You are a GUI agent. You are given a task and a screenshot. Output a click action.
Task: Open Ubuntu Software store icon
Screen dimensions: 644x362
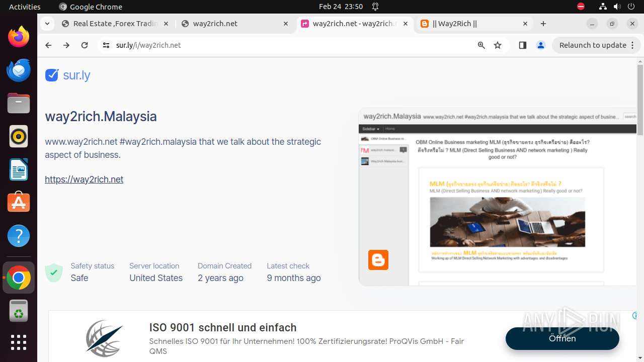tap(19, 203)
